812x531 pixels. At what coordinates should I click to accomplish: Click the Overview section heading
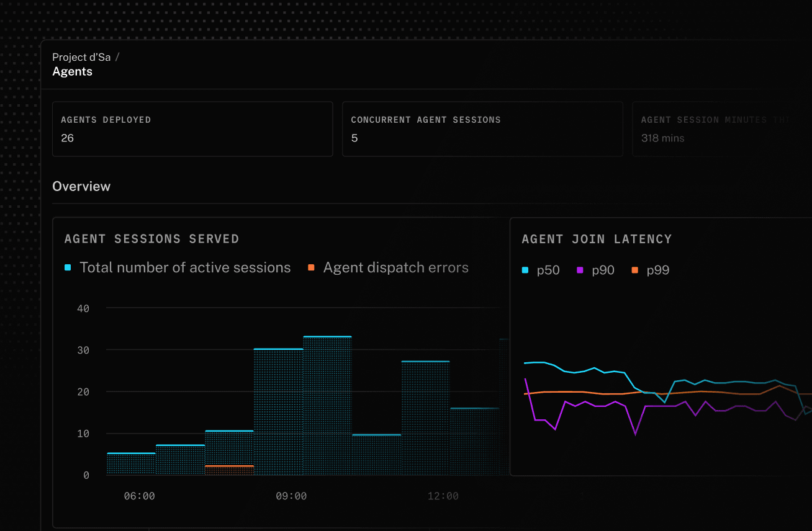[x=81, y=187]
